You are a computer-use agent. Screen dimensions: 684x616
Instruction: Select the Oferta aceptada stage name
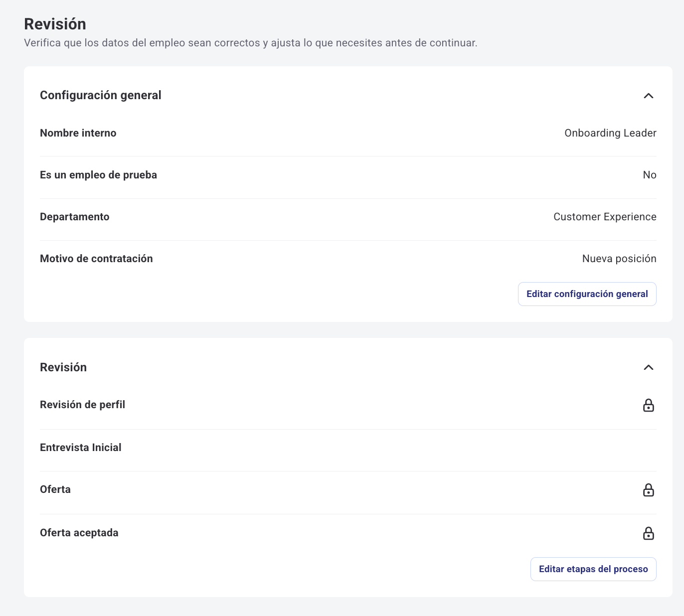pos(79,533)
